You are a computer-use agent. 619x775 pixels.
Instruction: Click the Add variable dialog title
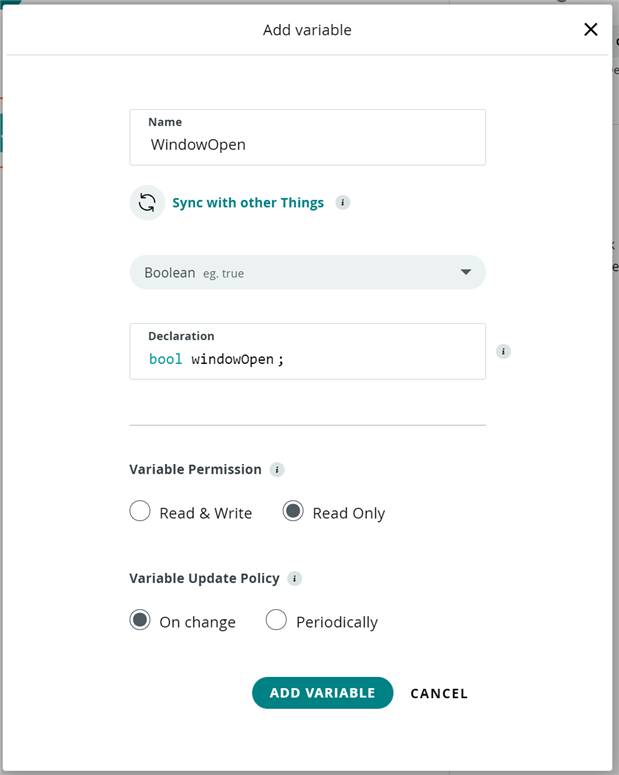[x=307, y=30]
